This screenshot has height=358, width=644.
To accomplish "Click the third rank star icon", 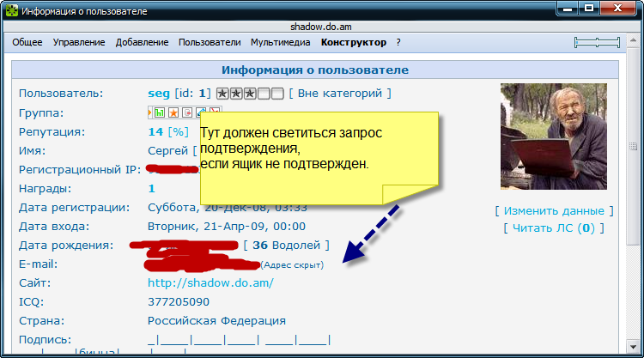I will (250, 94).
